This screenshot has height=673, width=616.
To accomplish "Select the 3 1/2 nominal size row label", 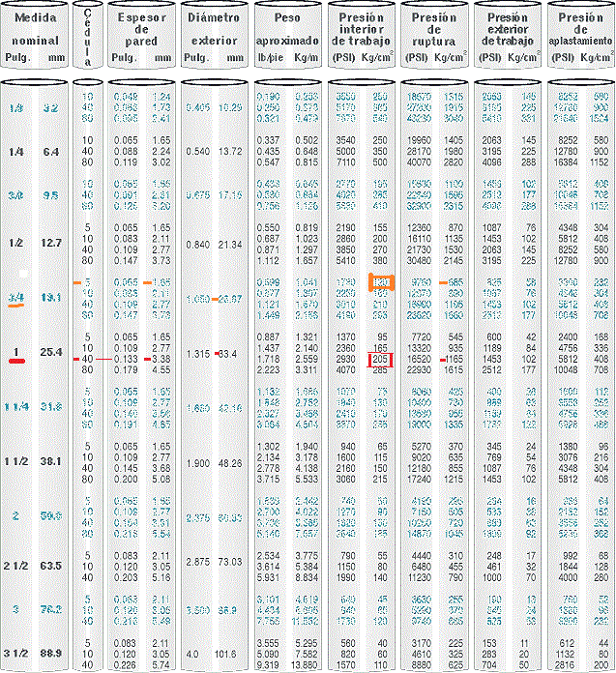I will pos(16,654).
